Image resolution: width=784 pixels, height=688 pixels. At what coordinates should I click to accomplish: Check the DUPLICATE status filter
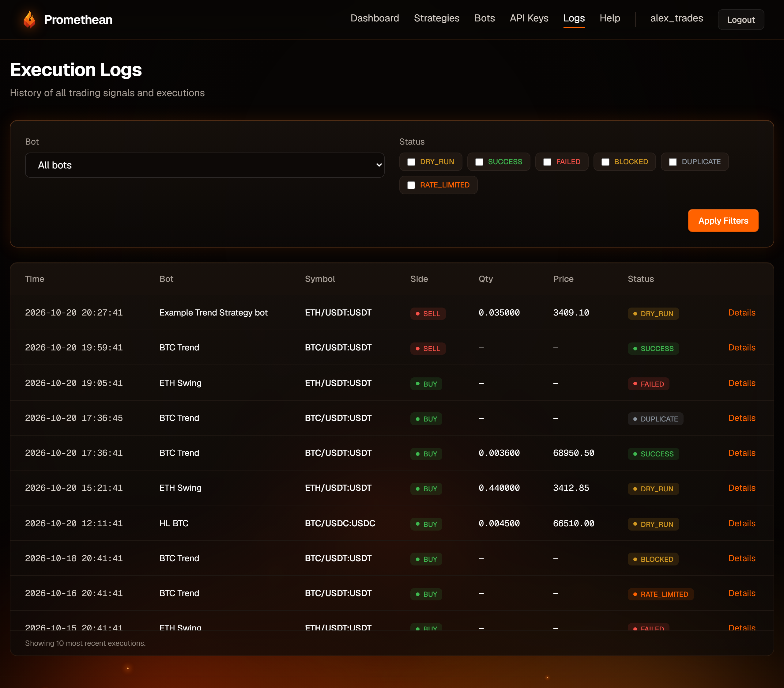tap(673, 162)
